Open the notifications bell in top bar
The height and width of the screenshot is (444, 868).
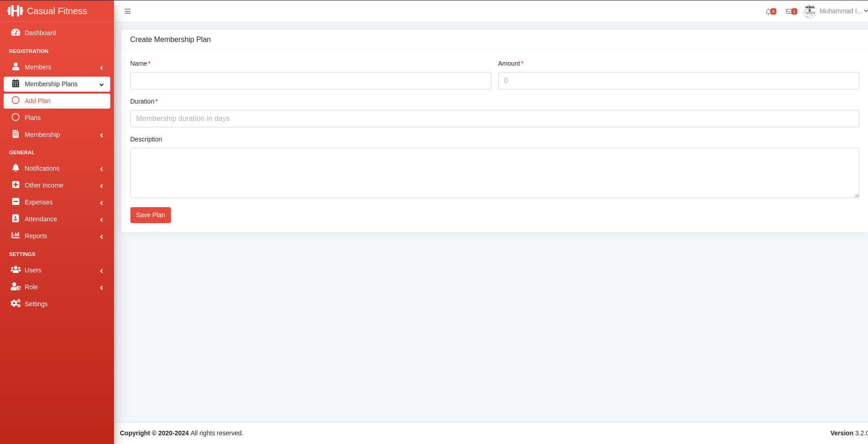769,11
